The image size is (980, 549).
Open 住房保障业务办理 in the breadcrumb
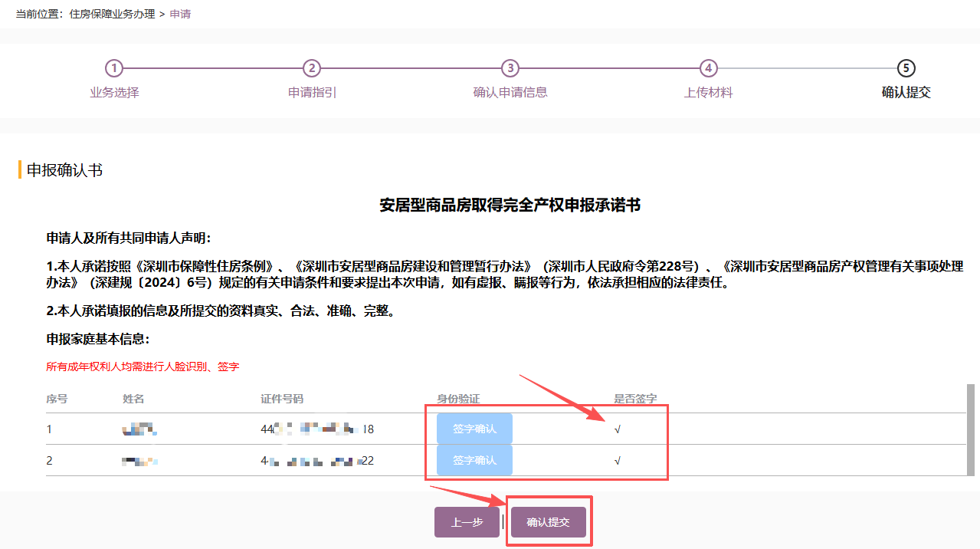[x=112, y=14]
